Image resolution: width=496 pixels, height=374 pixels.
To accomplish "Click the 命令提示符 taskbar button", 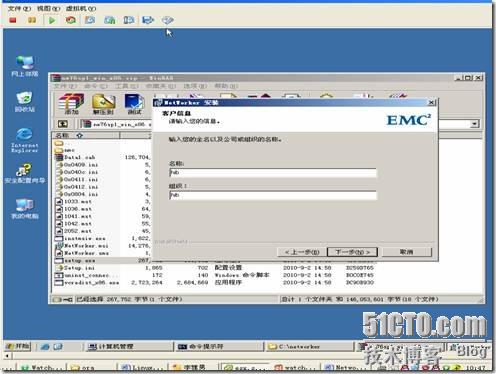I will [219, 347].
